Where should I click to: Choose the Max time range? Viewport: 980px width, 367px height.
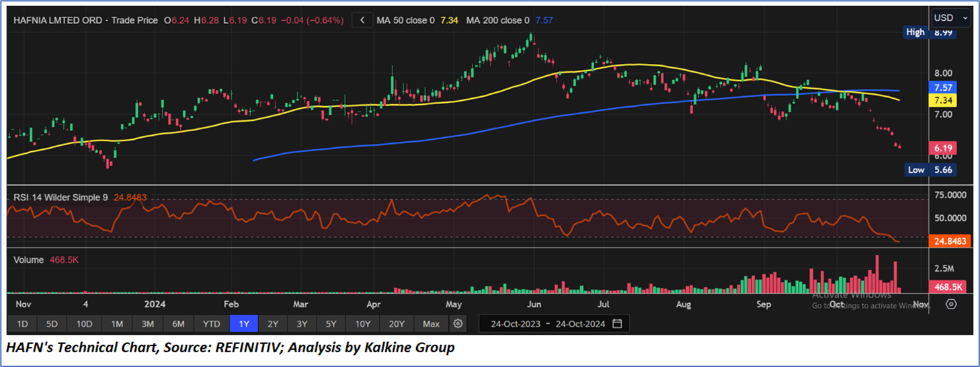point(431,323)
